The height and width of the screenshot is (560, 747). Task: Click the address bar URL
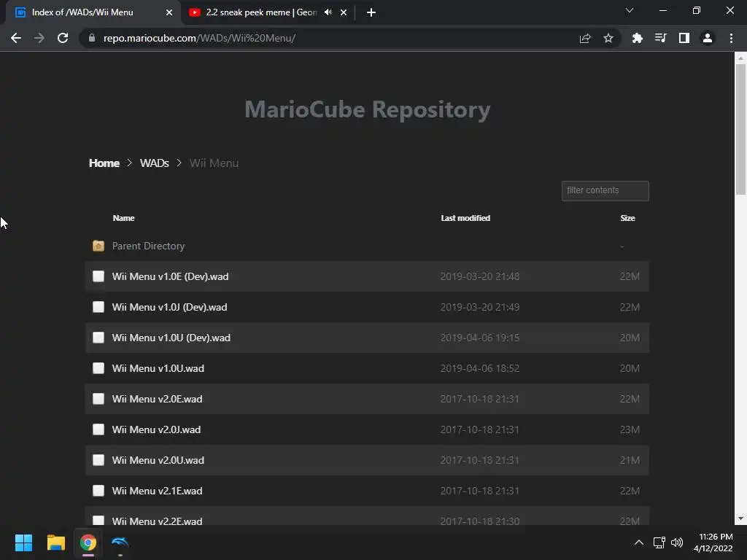click(x=199, y=38)
